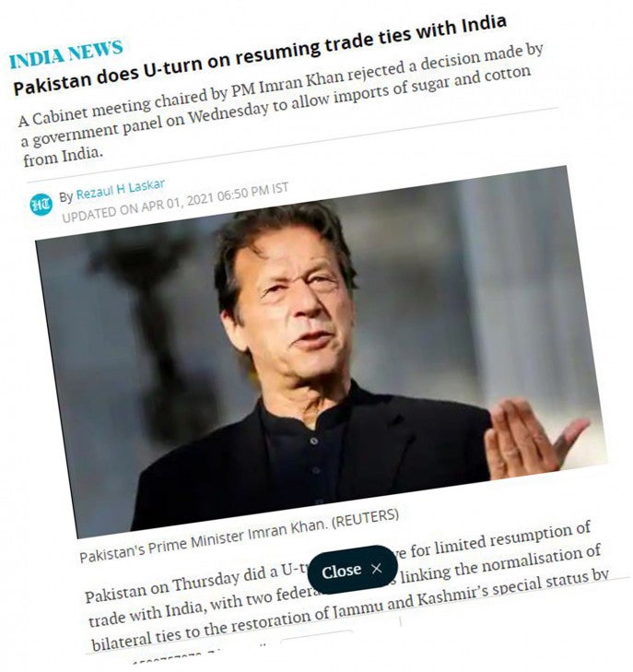Open the Imran Khan photo
Screen dimensions: 633x672
(322, 351)
